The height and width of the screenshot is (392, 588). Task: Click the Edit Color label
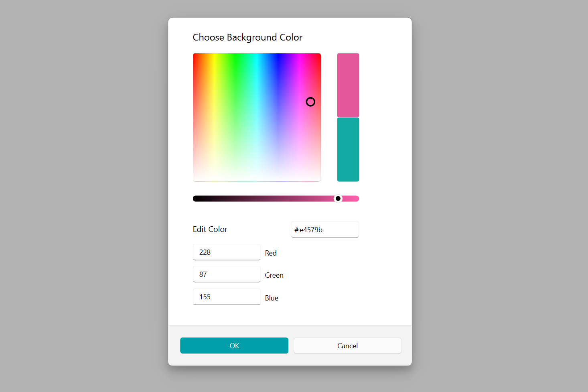[210, 229]
